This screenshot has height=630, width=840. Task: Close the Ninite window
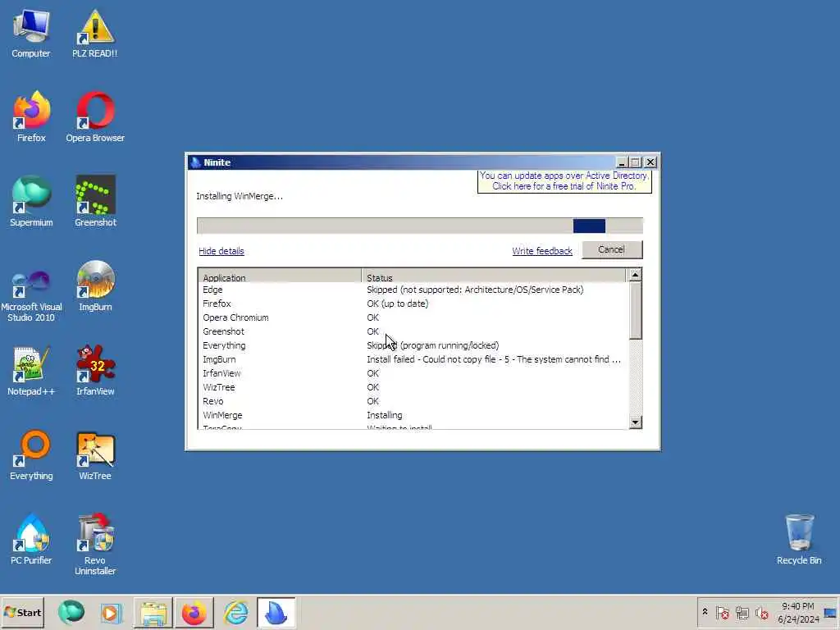click(x=651, y=162)
